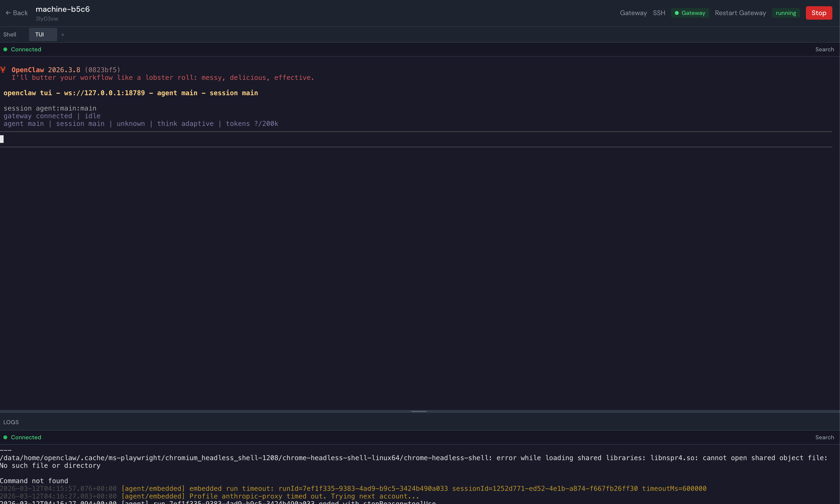Click the green Connected dot in logs

pos(5,437)
